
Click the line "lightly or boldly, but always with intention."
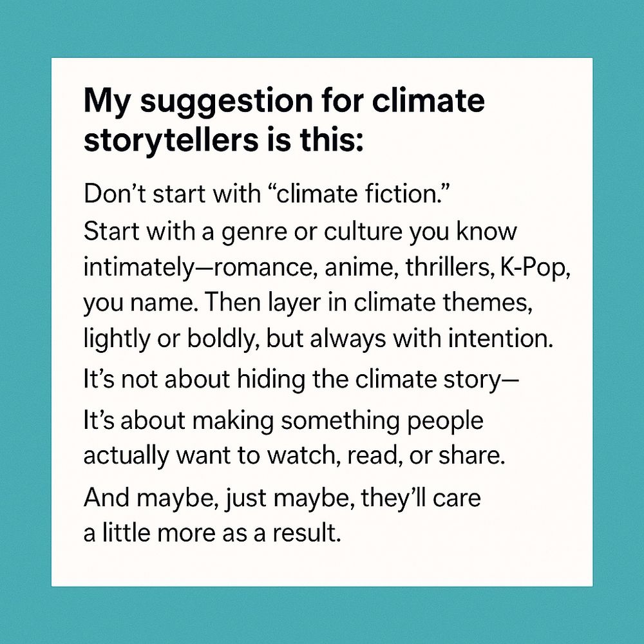(x=318, y=340)
